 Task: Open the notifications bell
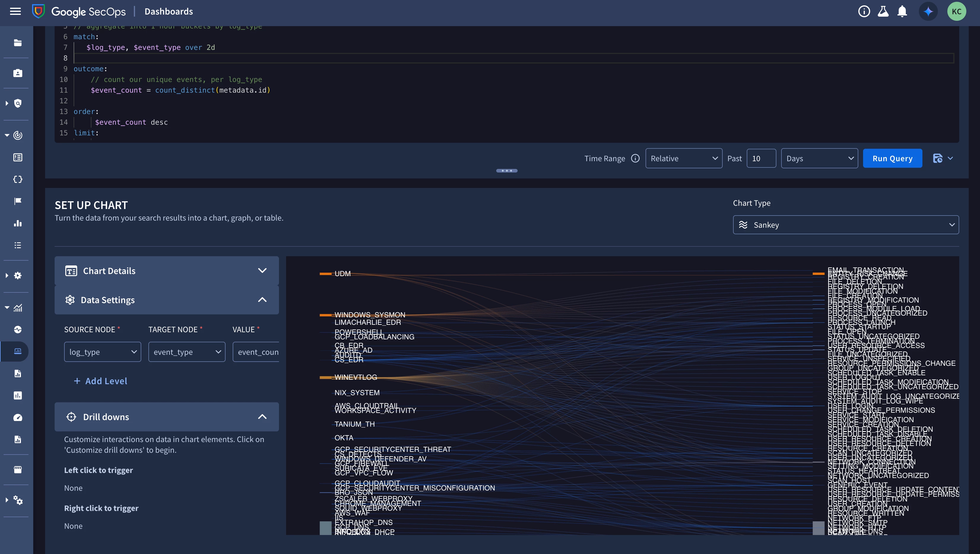pos(902,11)
